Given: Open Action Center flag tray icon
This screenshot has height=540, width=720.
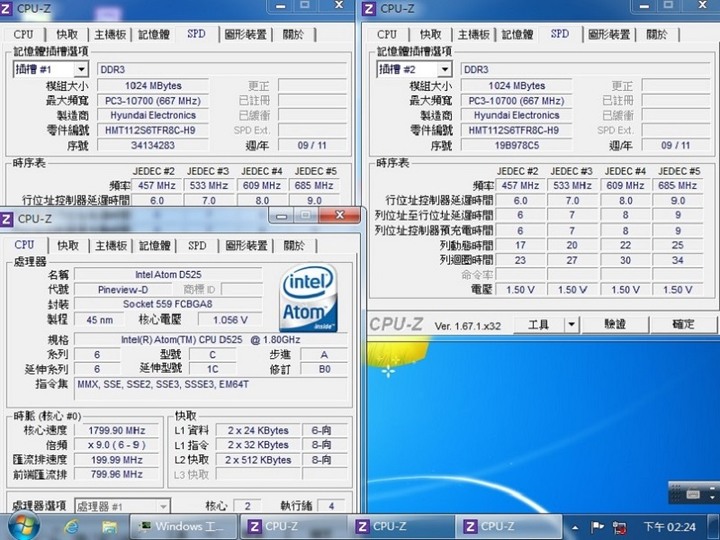Looking at the screenshot, I should coord(596,527).
